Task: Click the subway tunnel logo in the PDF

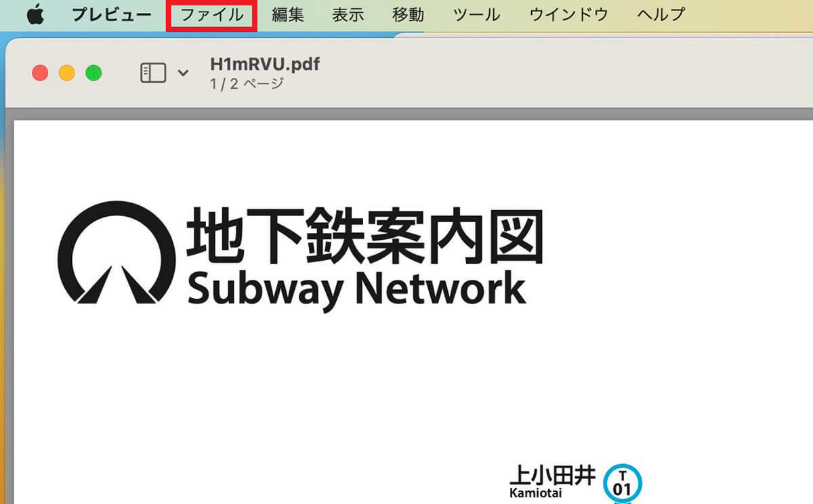Action: 117,252
